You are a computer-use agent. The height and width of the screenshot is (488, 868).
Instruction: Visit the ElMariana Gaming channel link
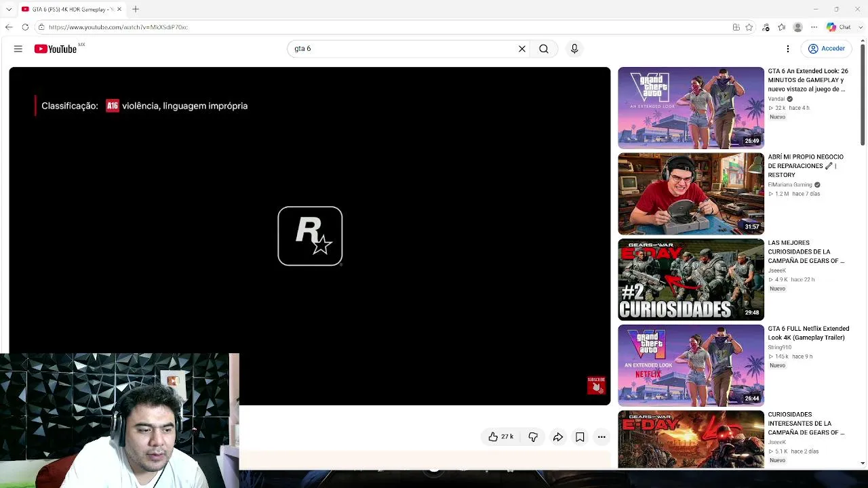coord(790,184)
